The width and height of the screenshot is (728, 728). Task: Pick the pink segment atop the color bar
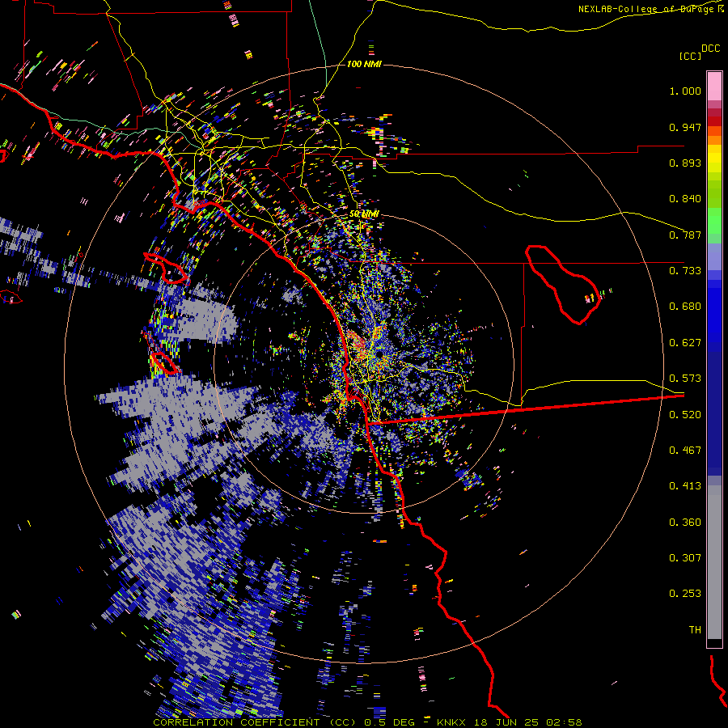(714, 86)
